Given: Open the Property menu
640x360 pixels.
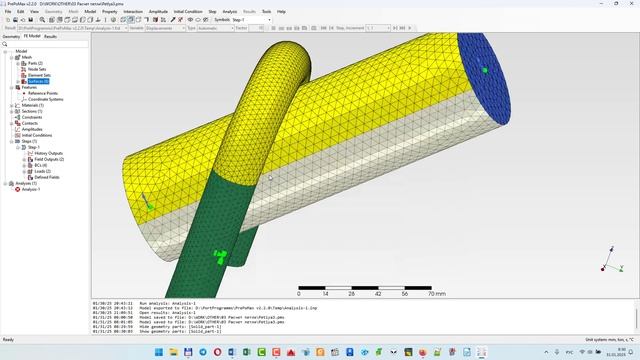Looking at the screenshot, I should (109, 11).
